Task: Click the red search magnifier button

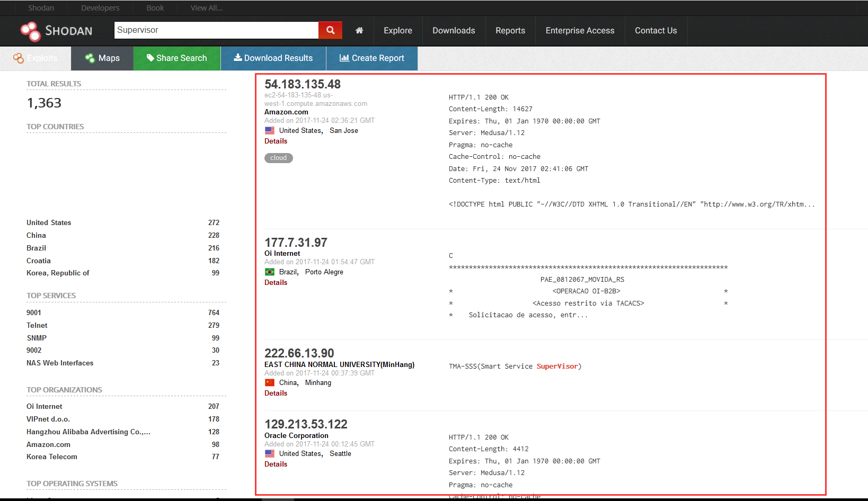Action: click(x=331, y=30)
